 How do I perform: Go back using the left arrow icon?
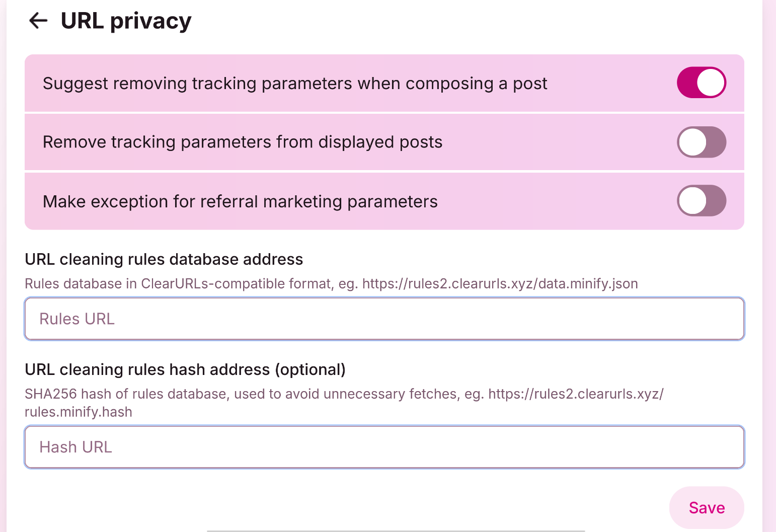[x=38, y=21]
